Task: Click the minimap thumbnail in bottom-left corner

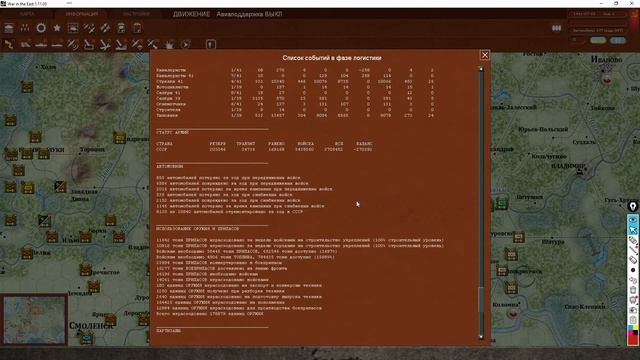Action: tap(34, 320)
